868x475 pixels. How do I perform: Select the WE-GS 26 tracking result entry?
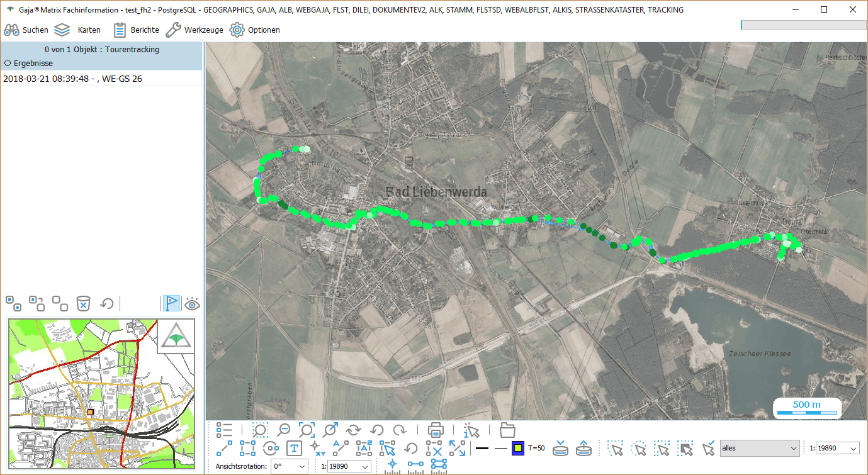pyautogui.click(x=72, y=79)
